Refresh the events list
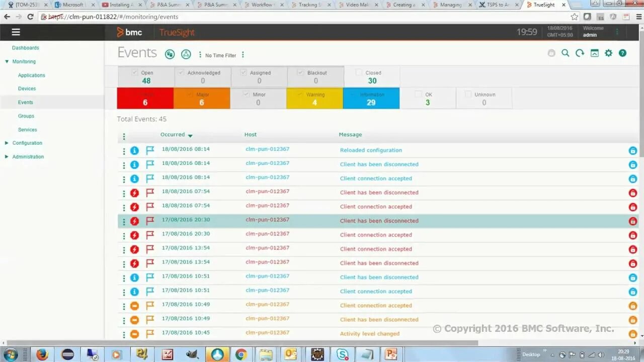Viewport: 644px width, 362px height. point(580,53)
